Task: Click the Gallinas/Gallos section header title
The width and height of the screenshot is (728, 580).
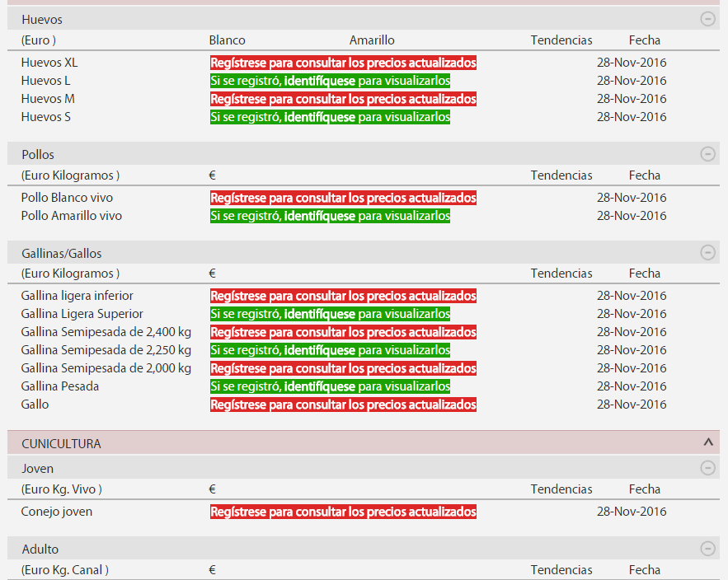Action: pyautogui.click(x=61, y=253)
